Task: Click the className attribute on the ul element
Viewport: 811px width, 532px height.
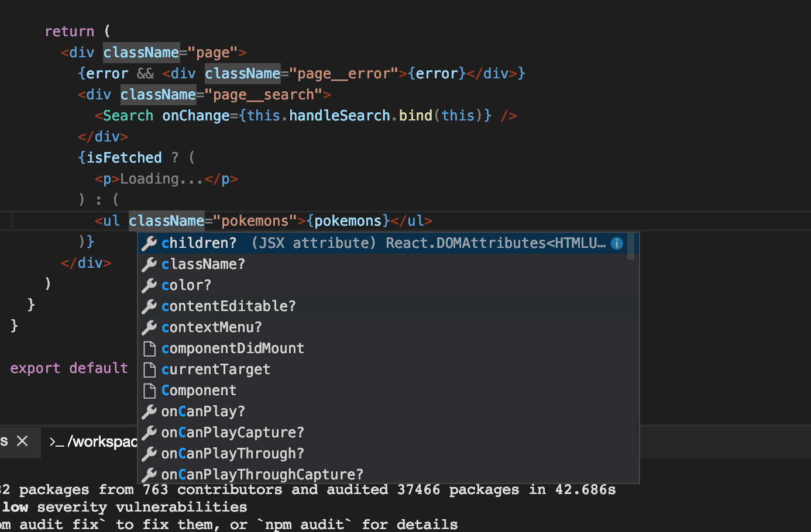Action: pos(166,220)
